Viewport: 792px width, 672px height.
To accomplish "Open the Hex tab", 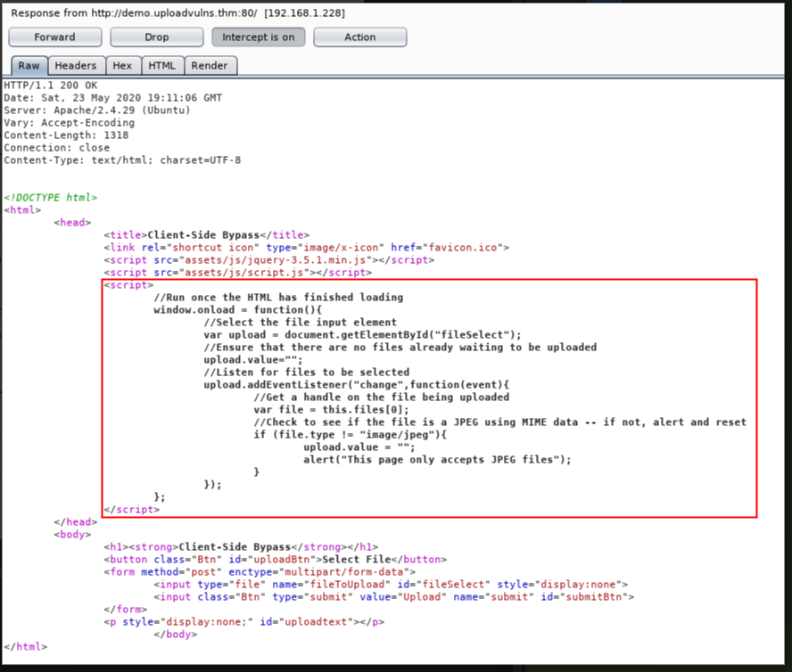I will [x=122, y=66].
